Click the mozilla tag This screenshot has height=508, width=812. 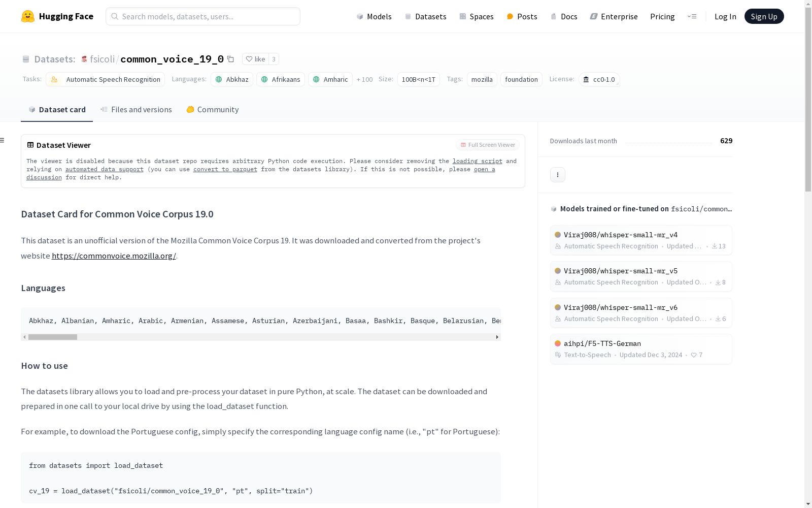tap(482, 79)
